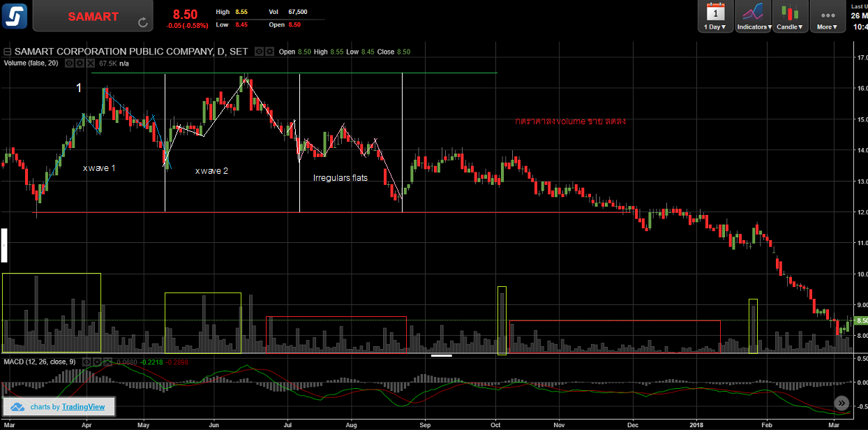Select the 'Irregulars flats' text label
The height and width of the screenshot is (430, 868).
pos(341,178)
